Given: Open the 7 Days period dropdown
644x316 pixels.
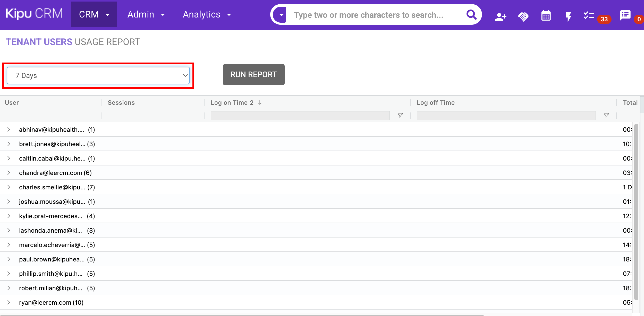Looking at the screenshot, I should (x=98, y=75).
